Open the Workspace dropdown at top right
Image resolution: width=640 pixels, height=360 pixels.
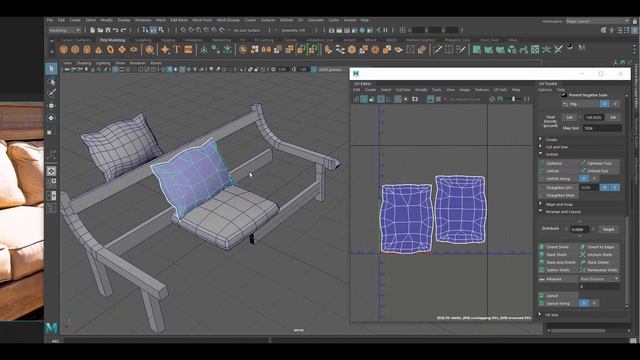(x=598, y=21)
